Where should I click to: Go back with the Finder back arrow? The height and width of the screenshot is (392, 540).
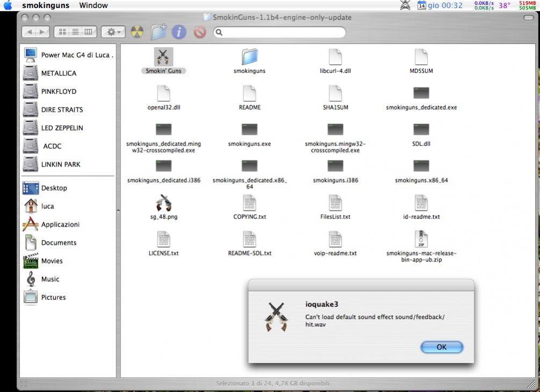coord(30,32)
